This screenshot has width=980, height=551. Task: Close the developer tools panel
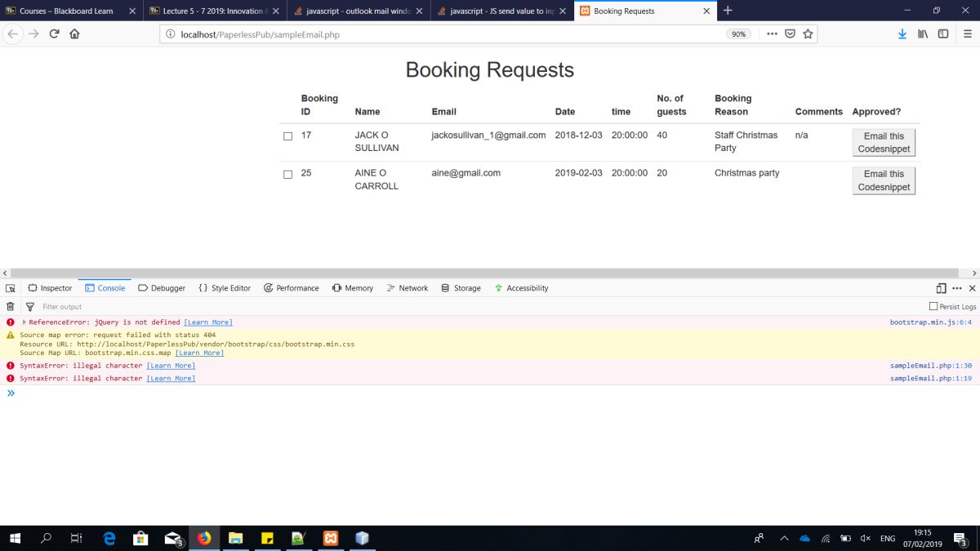click(x=972, y=288)
